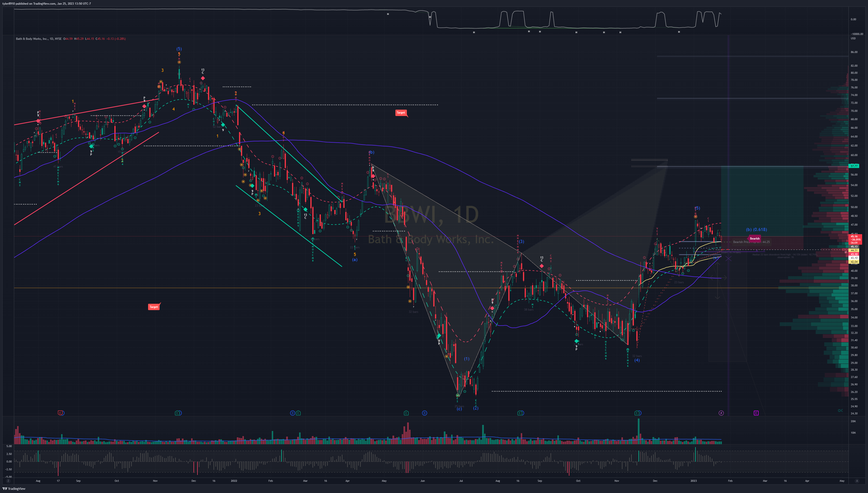The height and width of the screenshot is (493, 868).
Task: Click the green 57.77 price label
Action: (x=854, y=166)
